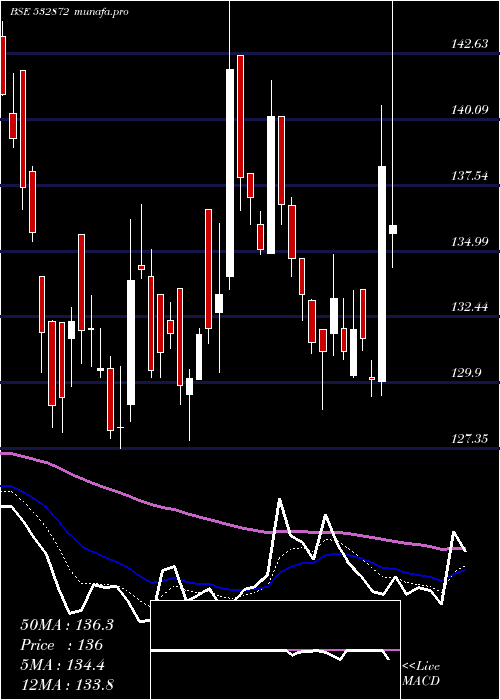Click the 129.9 price level label
The height and width of the screenshot is (700, 500).
pos(467,373)
